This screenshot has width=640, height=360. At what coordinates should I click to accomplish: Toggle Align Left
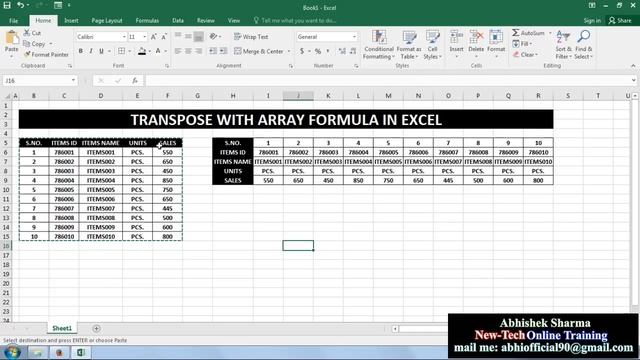(x=178, y=51)
